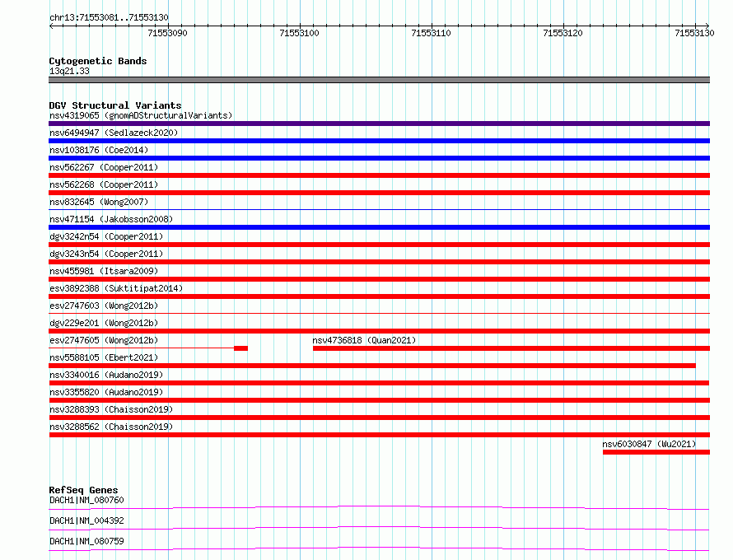Click ruler position 71553120
Image resolution: width=733 pixels, height=560 pixels.
click(563, 33)
